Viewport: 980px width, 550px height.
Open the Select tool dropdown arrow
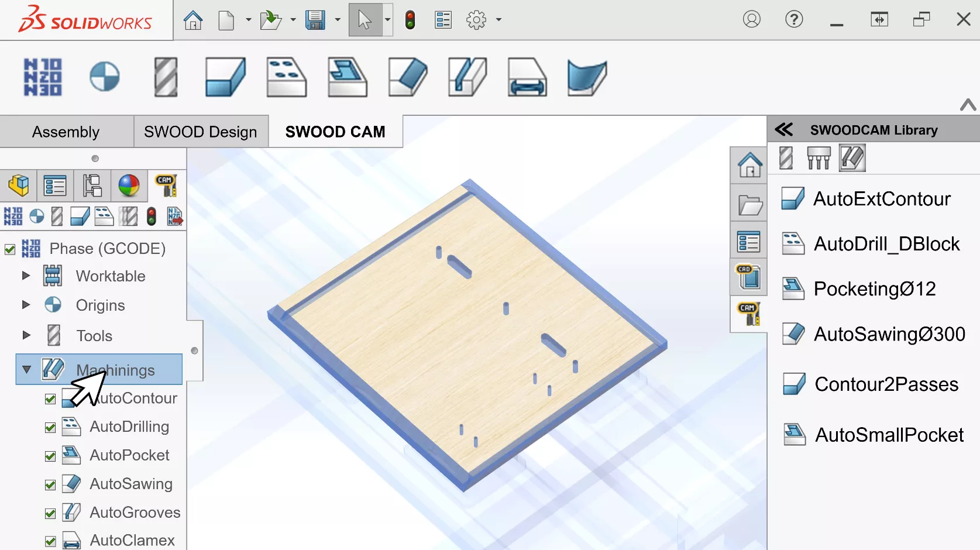pos(387,20)
